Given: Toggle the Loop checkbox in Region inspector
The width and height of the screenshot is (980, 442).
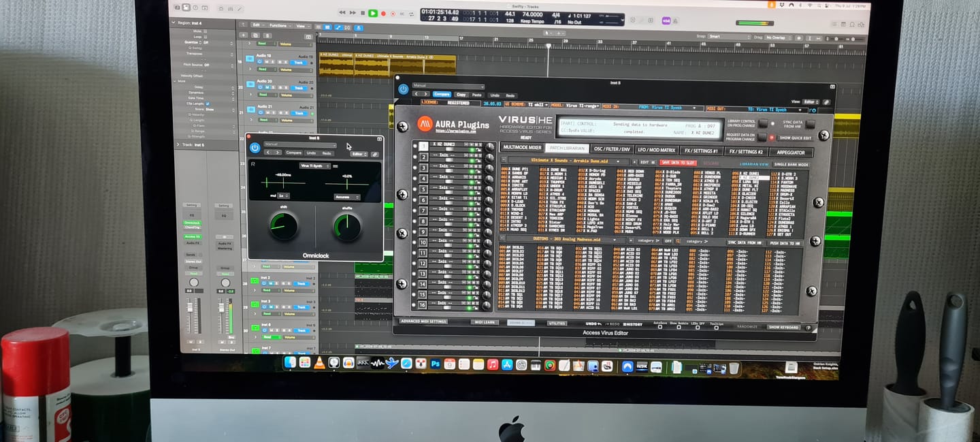Looking at the screenshot, I should coord(207,36).
